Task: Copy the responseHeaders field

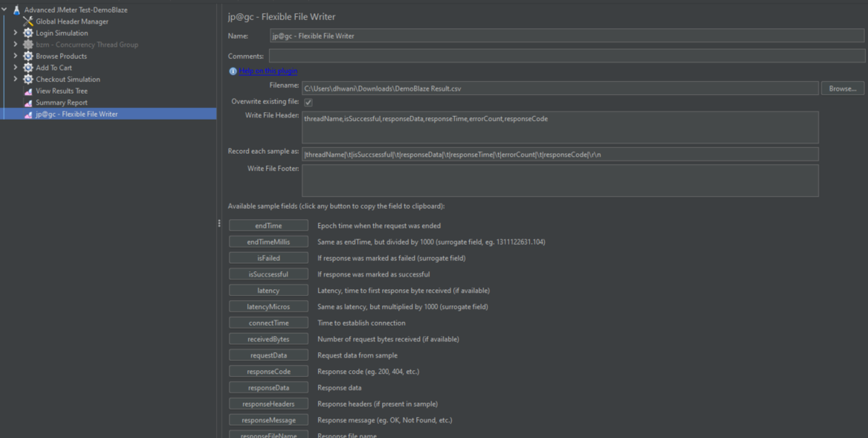Action: pos(268,404)
